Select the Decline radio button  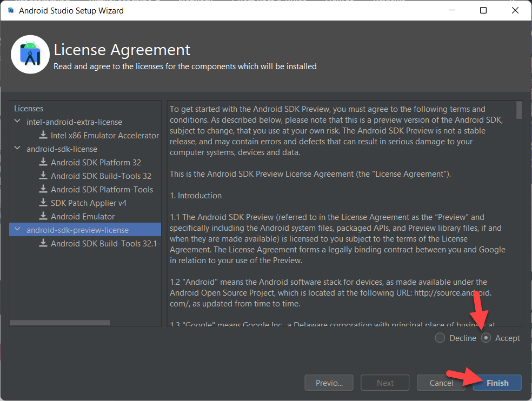(x=440, y=338)
